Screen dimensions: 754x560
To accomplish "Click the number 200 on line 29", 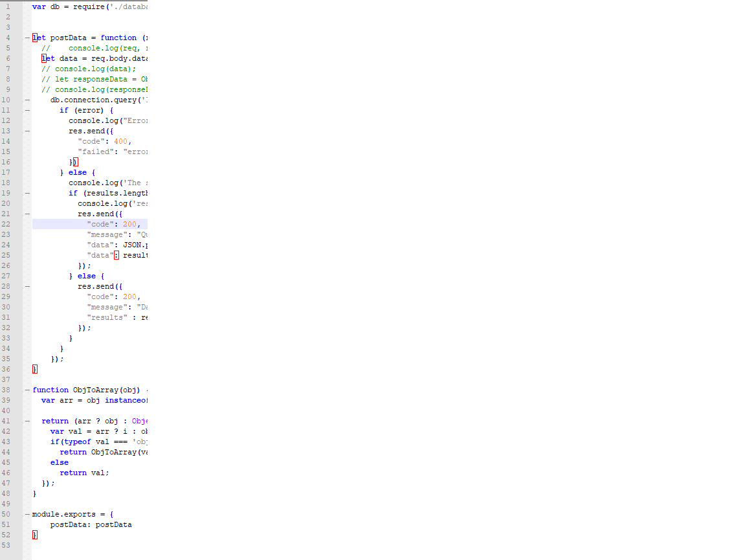I will pyautogui.click(x=130, y=297).
